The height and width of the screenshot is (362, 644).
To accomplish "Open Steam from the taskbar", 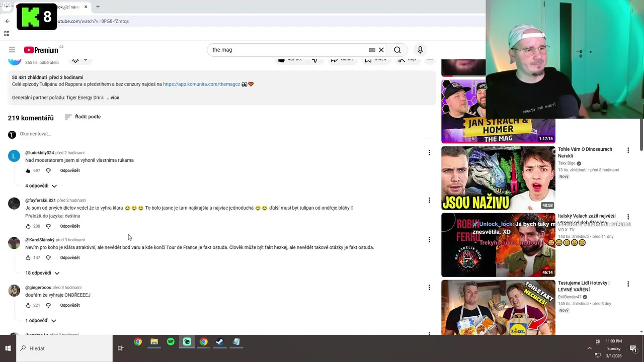I will (x=220, y=342).
